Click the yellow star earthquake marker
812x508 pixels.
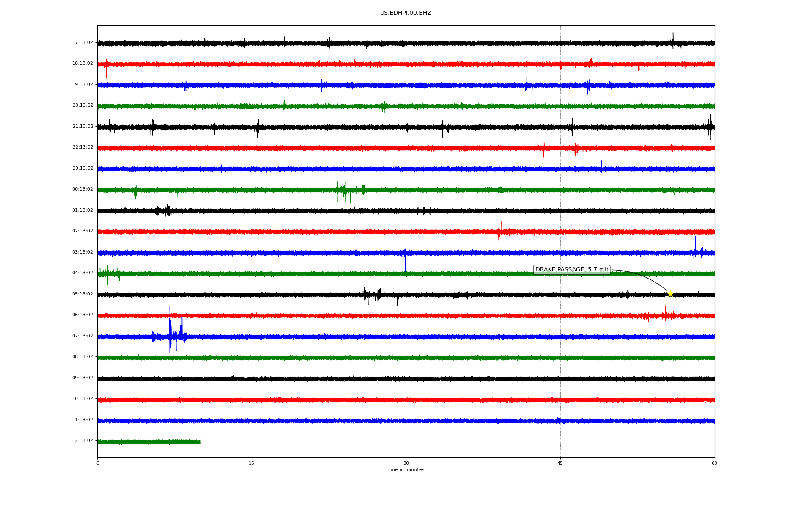670,294
